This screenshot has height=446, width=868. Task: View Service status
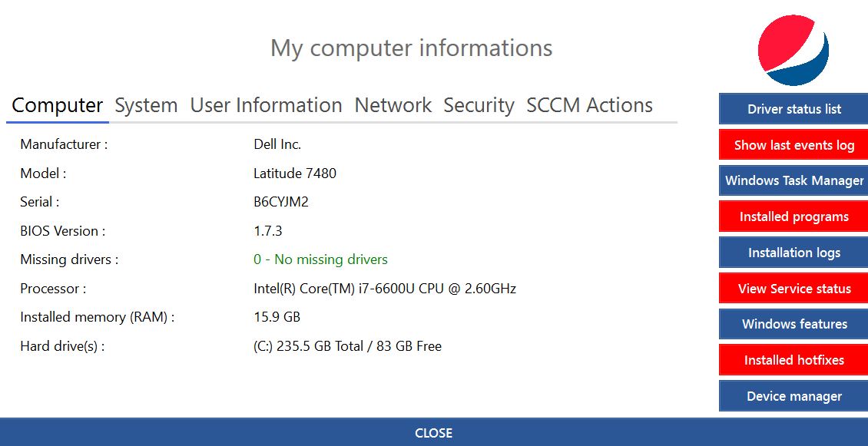[793, 288]
